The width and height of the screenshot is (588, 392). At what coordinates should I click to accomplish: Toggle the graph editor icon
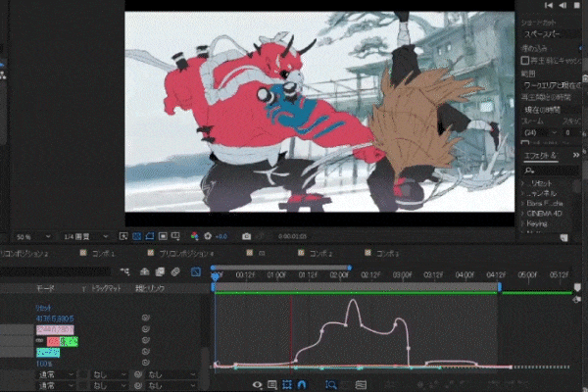pos(196,271)
